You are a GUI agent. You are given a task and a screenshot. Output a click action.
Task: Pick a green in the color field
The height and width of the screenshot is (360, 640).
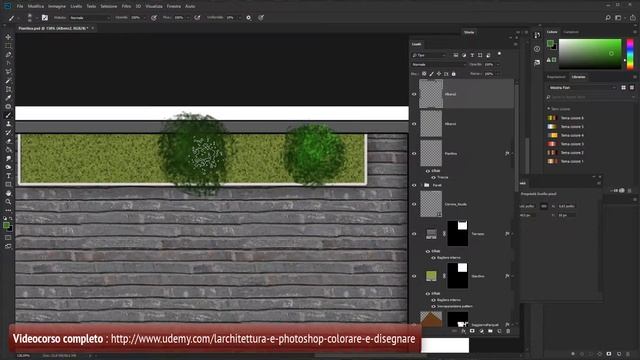point(590,54)
